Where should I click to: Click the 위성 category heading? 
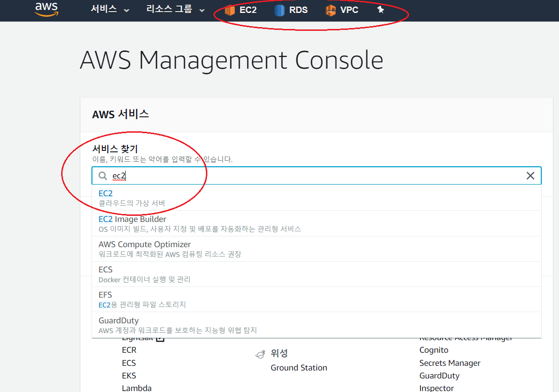click(x=279, y=353)
